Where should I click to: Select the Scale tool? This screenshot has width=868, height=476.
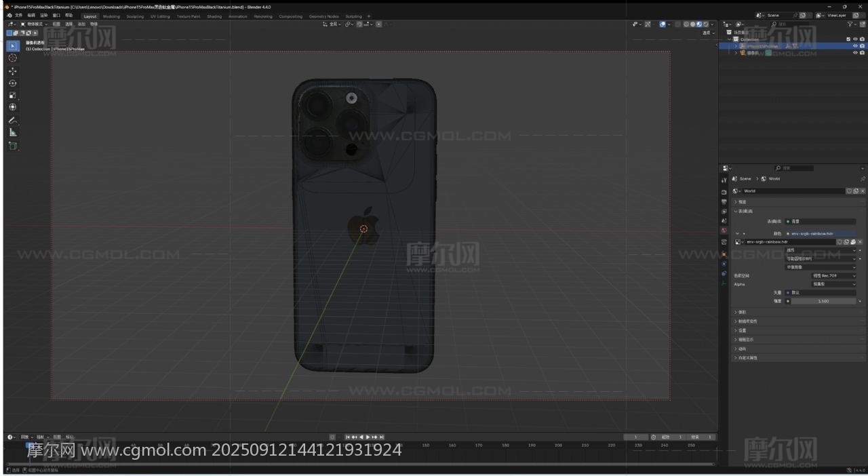pyautogui.click(x=13, y=96)
